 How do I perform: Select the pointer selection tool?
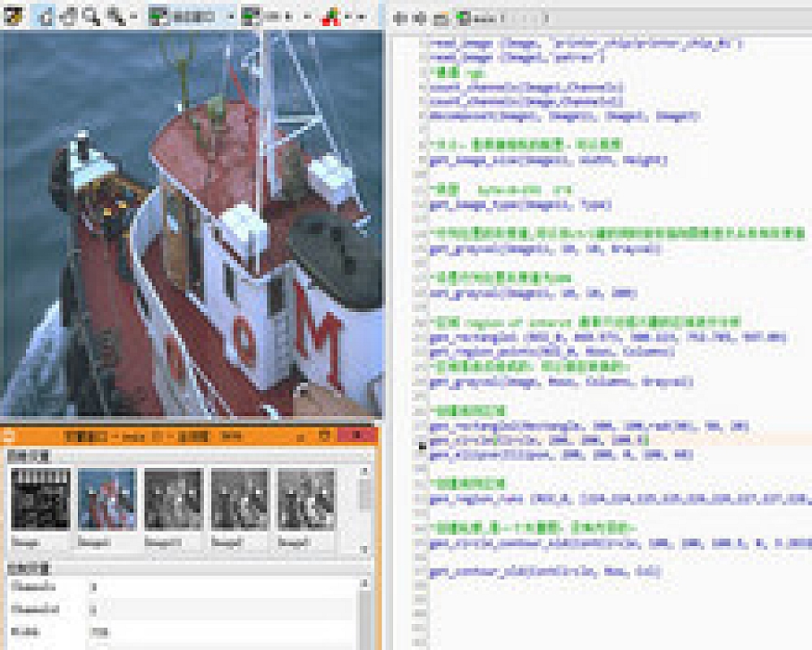coord(45,15)
